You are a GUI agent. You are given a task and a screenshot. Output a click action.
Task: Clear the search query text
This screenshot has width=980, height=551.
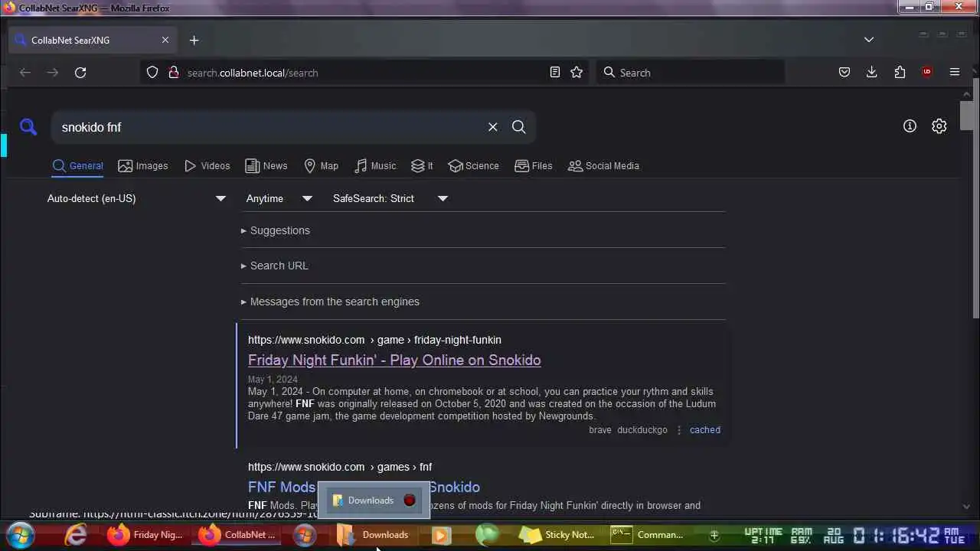493,127
